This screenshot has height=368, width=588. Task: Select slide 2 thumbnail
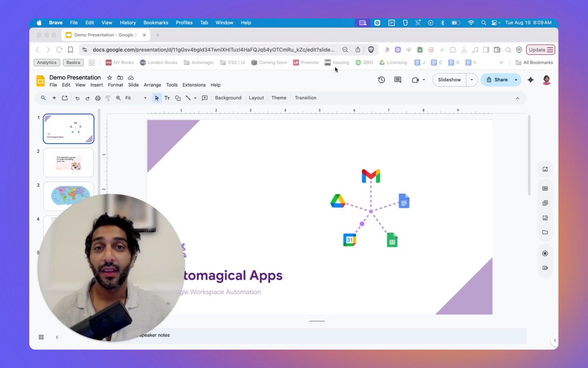click(68, 162)
